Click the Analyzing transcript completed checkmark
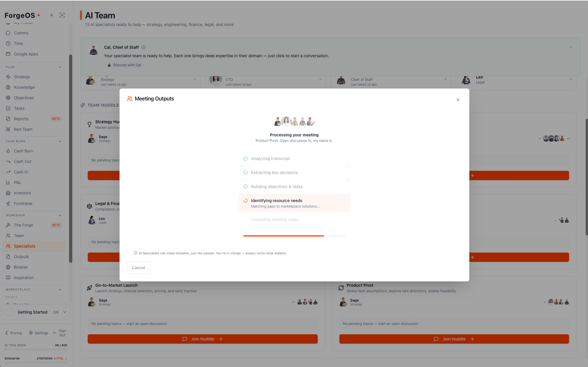 tap(245, 158)
